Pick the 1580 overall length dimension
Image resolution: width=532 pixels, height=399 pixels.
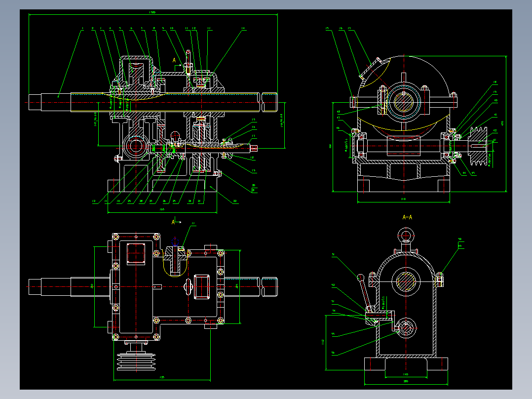152,12
